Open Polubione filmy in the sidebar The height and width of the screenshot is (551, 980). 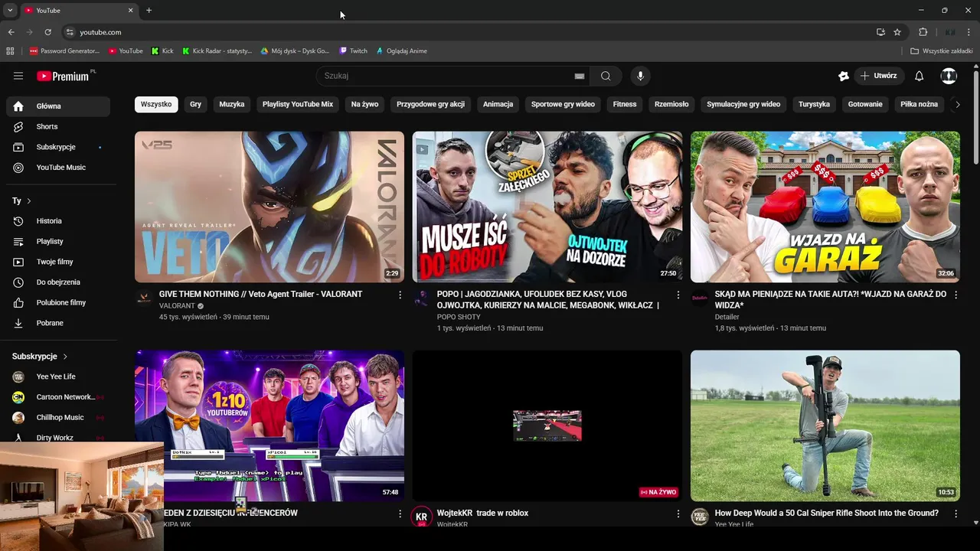point(58,302)
